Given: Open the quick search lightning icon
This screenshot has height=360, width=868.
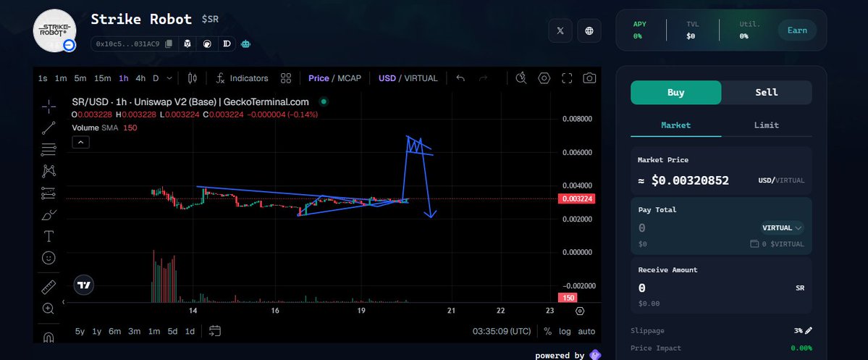Looking at the screenshot, I should (x=521, y=78).
